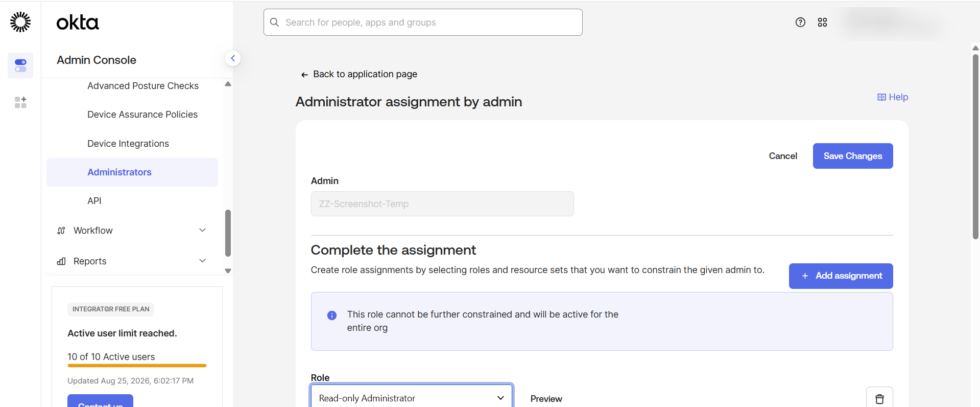Screen dimensions: 980x407
Task: Click the active users progress bar
Action: 137,366
